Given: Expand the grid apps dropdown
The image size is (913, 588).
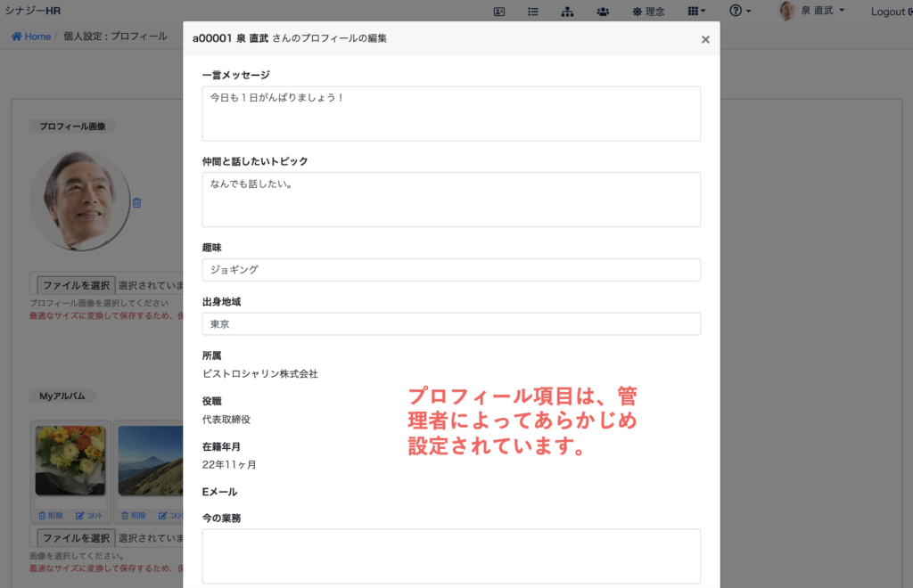Looking at the screenshot, I should [696, 12].
